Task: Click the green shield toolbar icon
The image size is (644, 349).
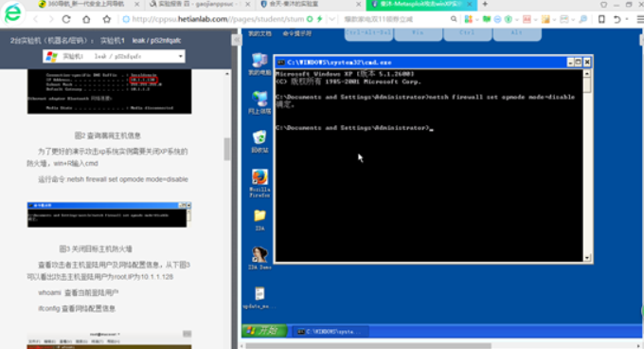Action: click(x=508, y=19)
